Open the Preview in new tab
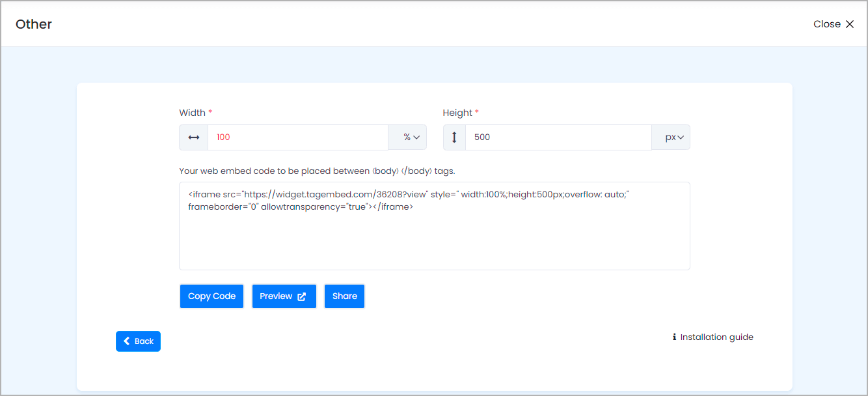868x396 pixels. (x=284, y=296)
